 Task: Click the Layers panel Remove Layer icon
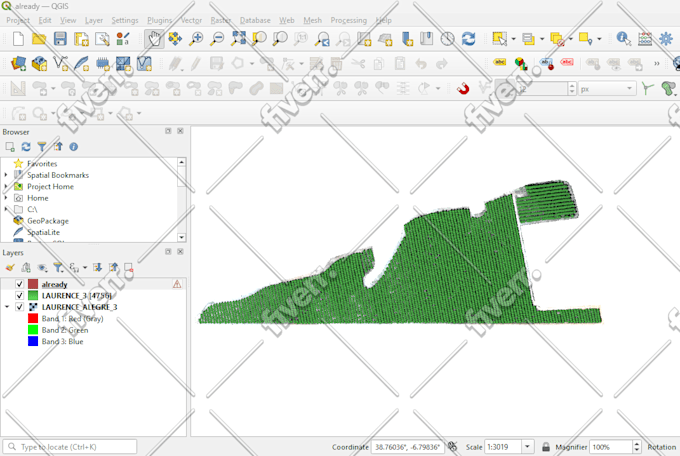pos(129,268)
